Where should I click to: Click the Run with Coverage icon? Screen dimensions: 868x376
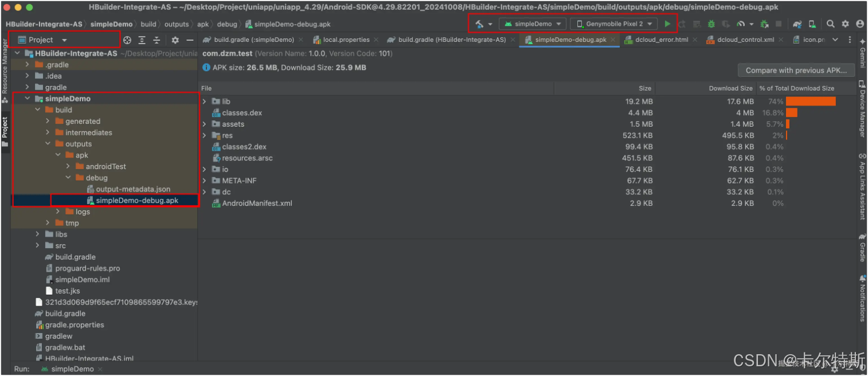726,24
